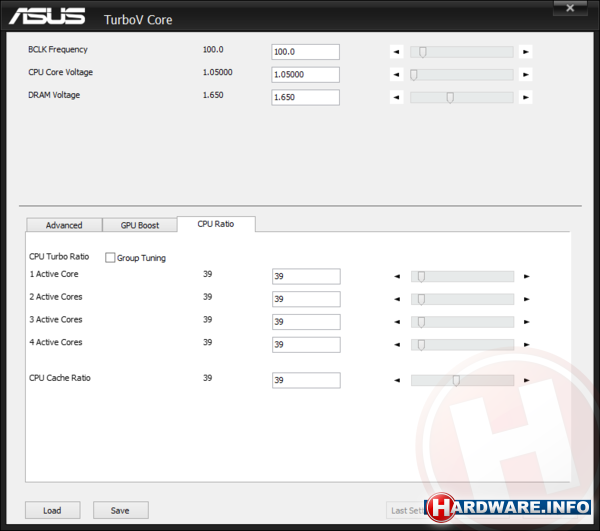The width and height of the screenshot is (600, 531).
Task: Raise CPU Cache Ratio via right arrow
Action: pos(527,380)
